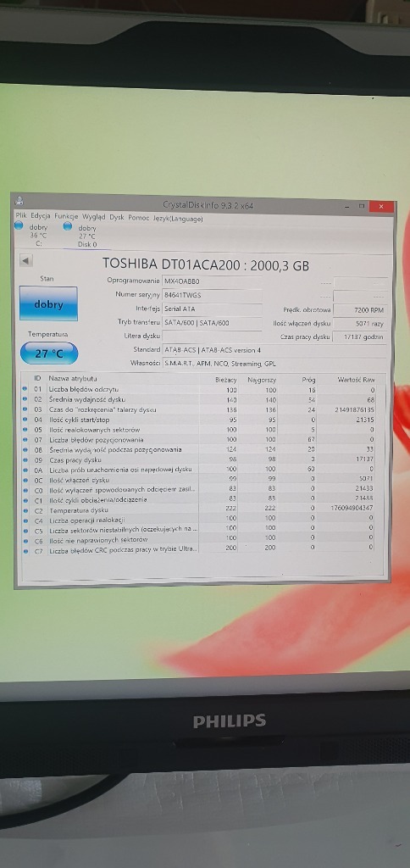The height and width of the screenshot is (868, 410).
Task: Click the 'Nazwa atrybutu' column header
Action: [73, 379]
